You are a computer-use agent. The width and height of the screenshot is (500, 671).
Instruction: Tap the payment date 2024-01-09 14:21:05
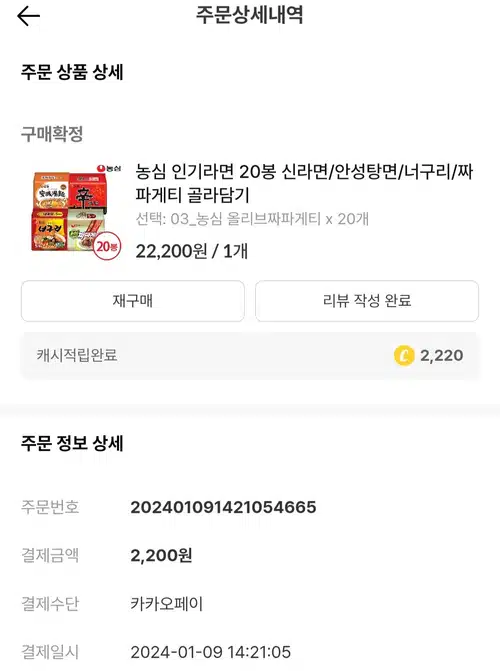coord(211,652)
